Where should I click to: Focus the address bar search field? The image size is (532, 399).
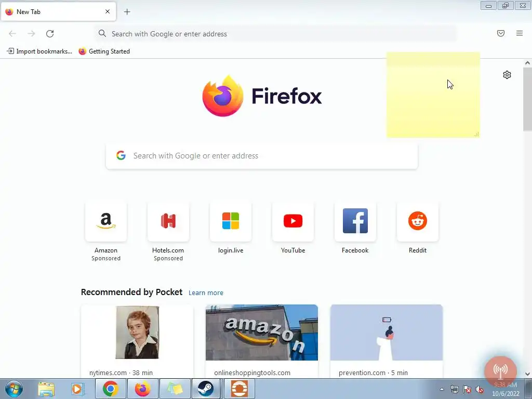276,34
